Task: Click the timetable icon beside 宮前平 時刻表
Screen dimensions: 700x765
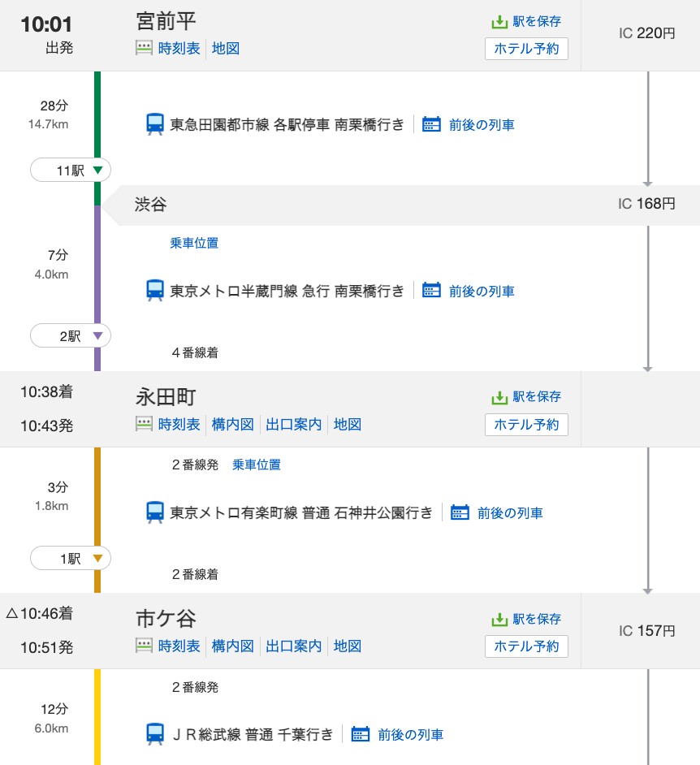Action: pos(144,48)
